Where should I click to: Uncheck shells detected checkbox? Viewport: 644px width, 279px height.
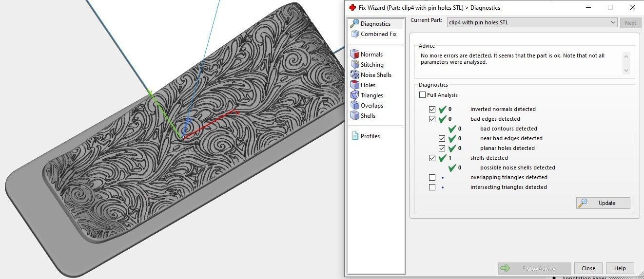coord(432,158)
